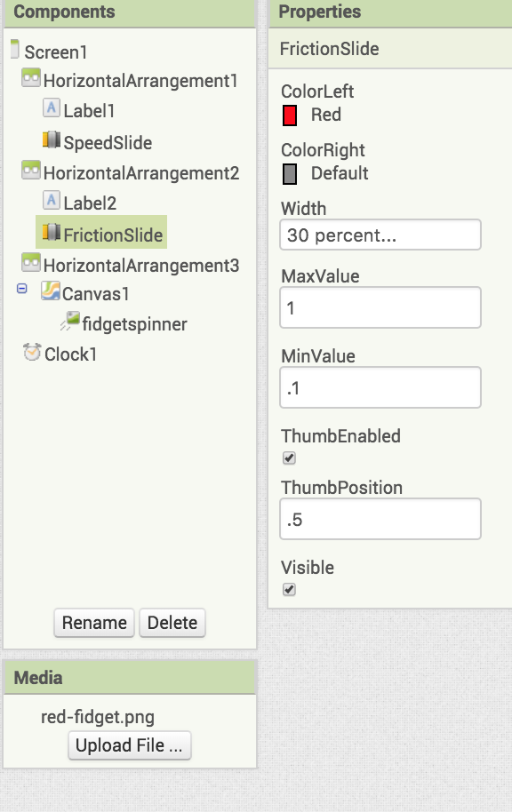Click the FrictionSlide properties title
The width and height of the screenshot is (512, 812).
tap(330, 49)
